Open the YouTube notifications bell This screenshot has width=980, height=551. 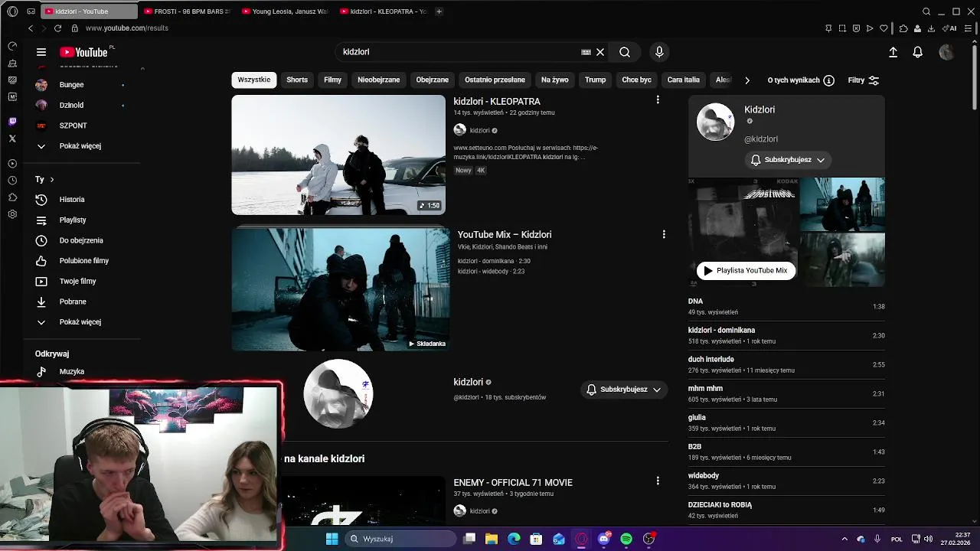click(917, 52)
